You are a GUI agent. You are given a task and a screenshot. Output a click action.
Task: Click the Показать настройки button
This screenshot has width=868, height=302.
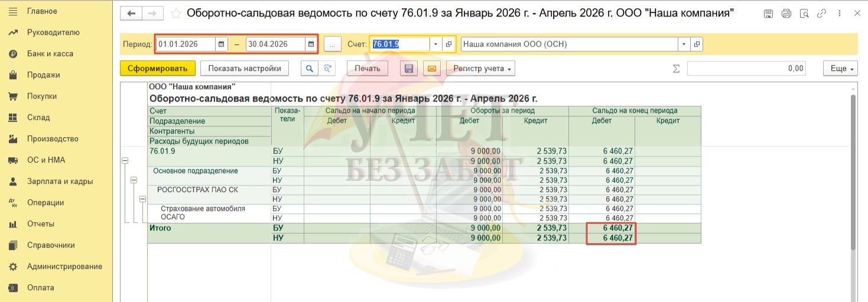(245, 69)
